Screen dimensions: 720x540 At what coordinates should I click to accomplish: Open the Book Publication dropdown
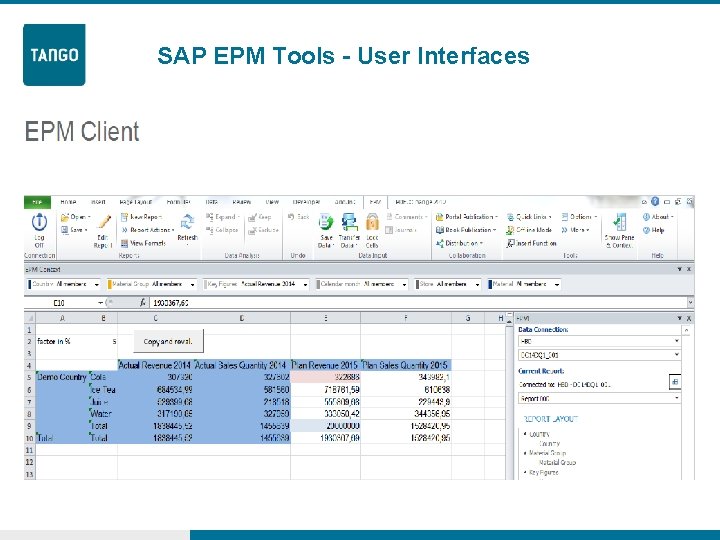pos(466,230)
